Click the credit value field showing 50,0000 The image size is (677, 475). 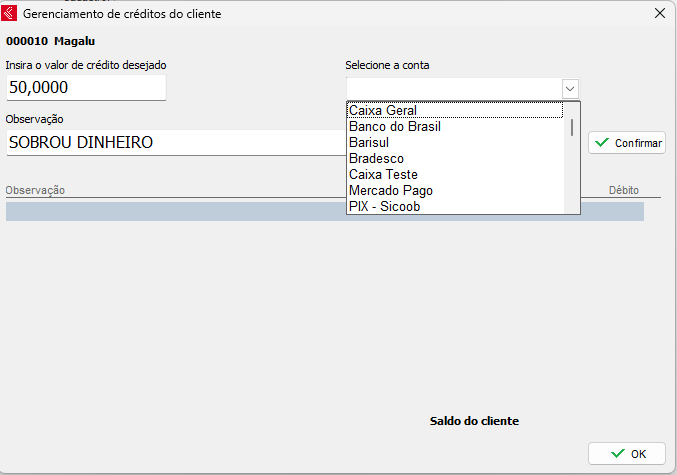click(85, 88)
